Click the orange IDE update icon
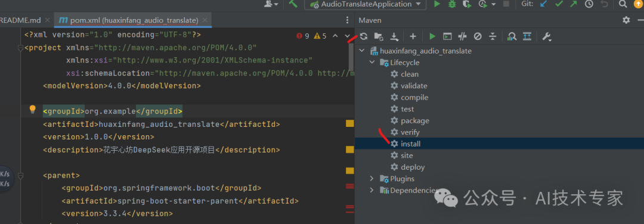 (x=637, y=4)
